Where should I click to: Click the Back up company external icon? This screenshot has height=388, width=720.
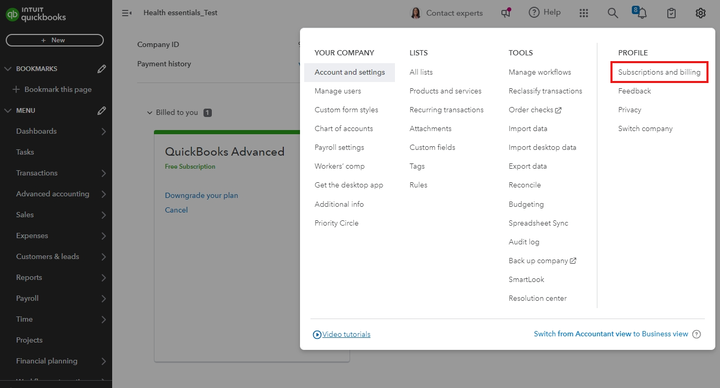click(x=573, y=261)
